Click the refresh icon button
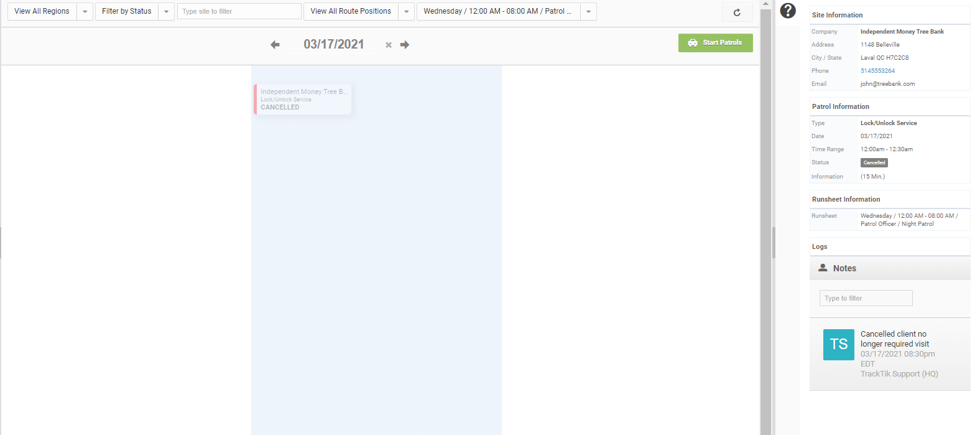 coord(737,12)
